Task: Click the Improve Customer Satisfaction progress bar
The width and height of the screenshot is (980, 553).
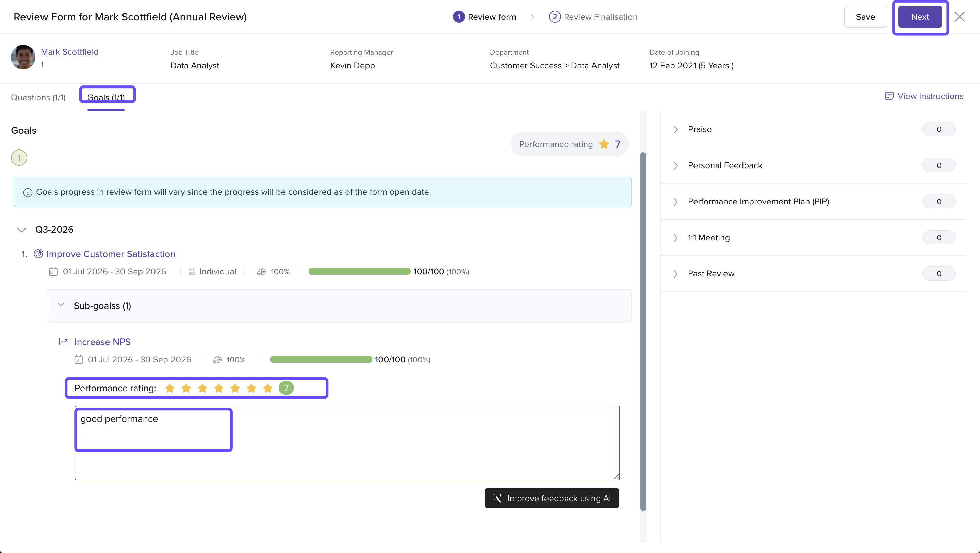Action: [x=360, y=272]
